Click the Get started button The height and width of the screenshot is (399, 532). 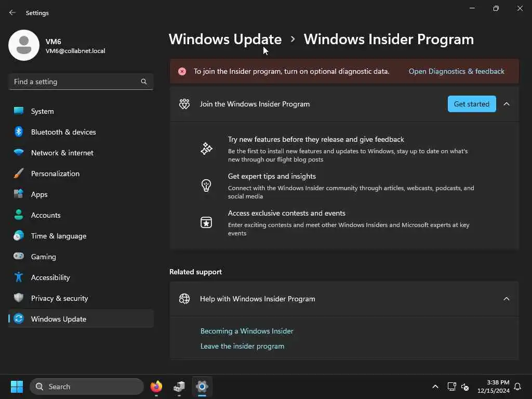(472, 104)
